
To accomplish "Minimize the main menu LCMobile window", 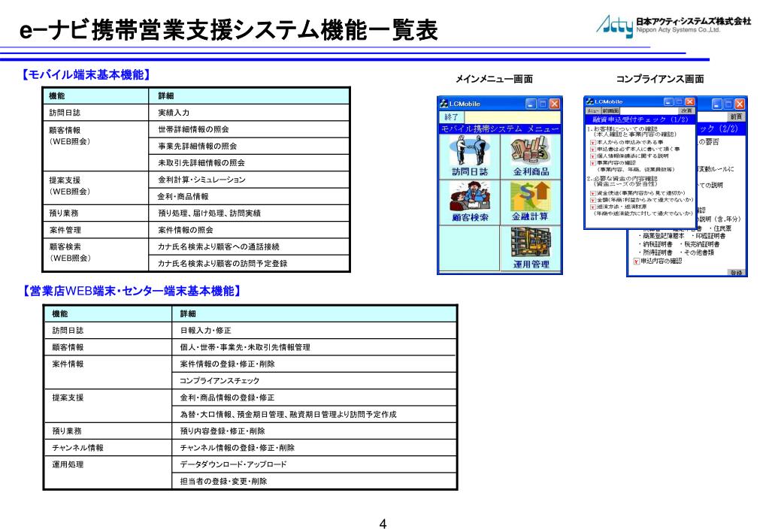I will point(531,104).
